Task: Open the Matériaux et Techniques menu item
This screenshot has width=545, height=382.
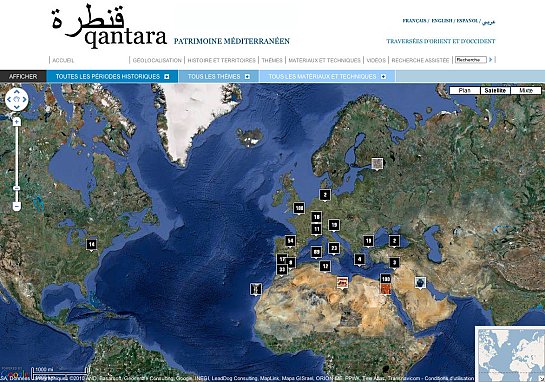Action: point(324,60)
